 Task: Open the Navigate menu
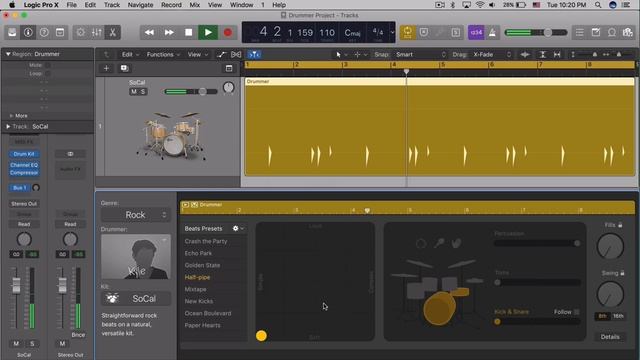pos(140,5)
